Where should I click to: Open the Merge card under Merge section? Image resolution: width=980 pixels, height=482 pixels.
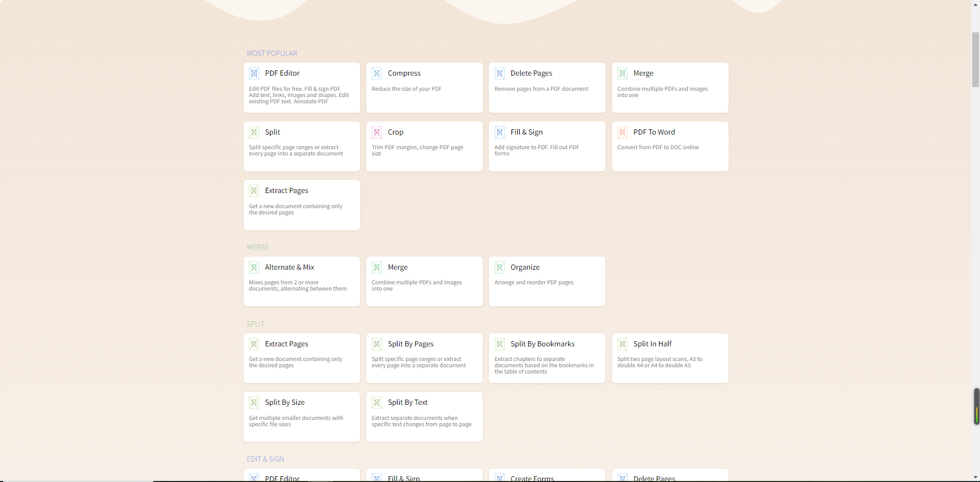coord(424,281)
